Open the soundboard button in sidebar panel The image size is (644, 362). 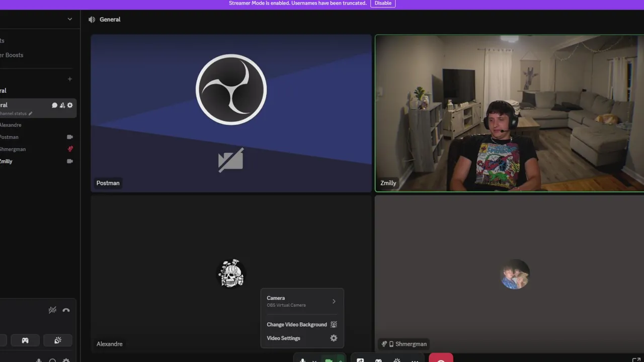pos(58,340)
